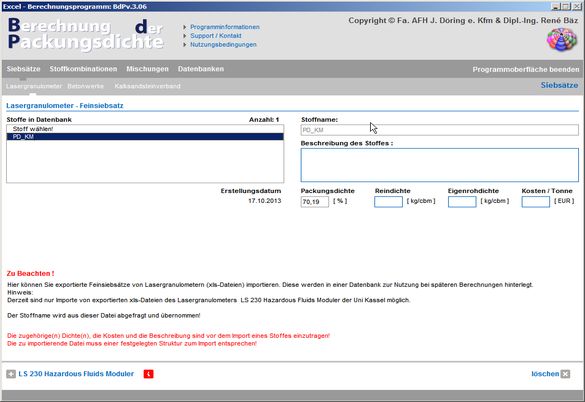The image size is (585, 402).
Task: Click the Reindichte input field
Action: 388,202
